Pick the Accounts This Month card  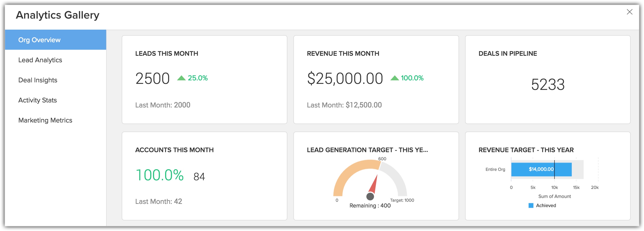(204, 176)
